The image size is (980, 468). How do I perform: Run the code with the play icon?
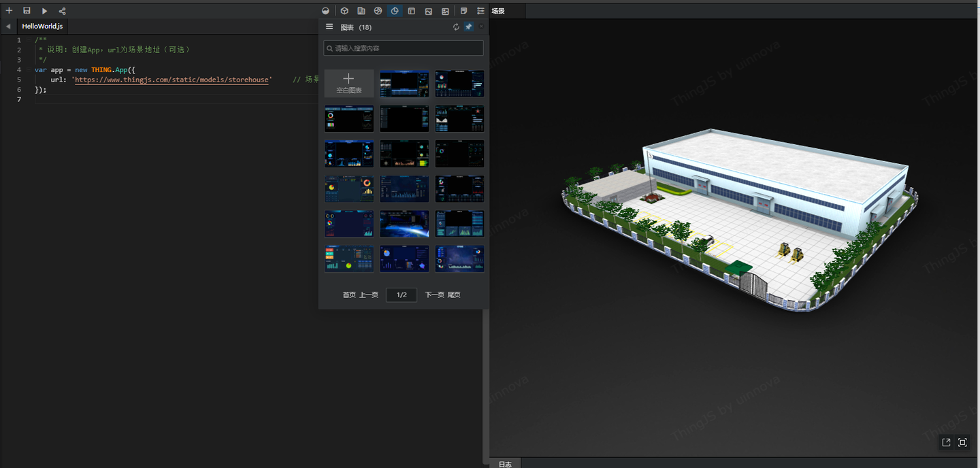point(44,11)
